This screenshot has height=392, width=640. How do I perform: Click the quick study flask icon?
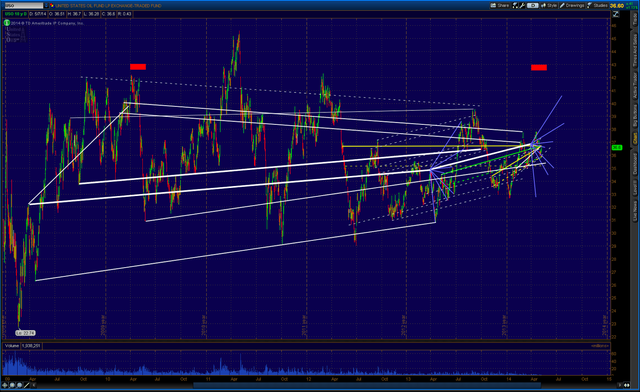516,5
